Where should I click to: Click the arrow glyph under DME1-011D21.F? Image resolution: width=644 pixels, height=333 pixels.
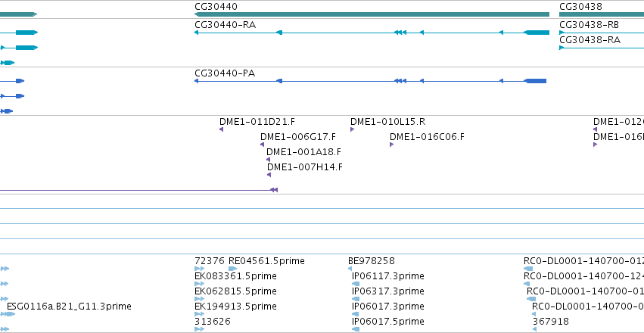(x=222, y=129)
